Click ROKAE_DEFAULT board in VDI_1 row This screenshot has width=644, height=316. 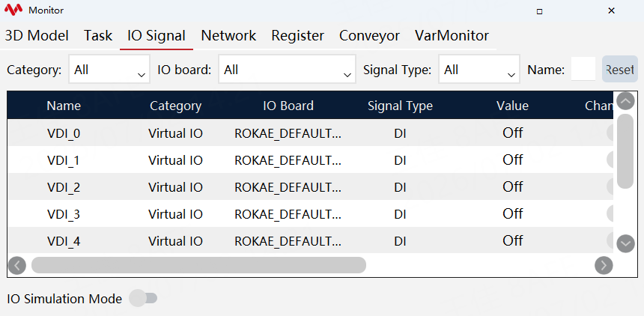pos(288,160)
